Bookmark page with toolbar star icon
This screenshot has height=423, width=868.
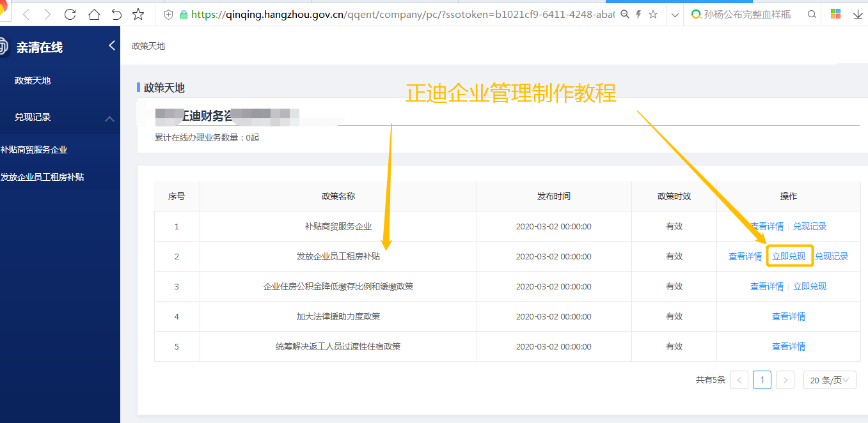[138, 14]
